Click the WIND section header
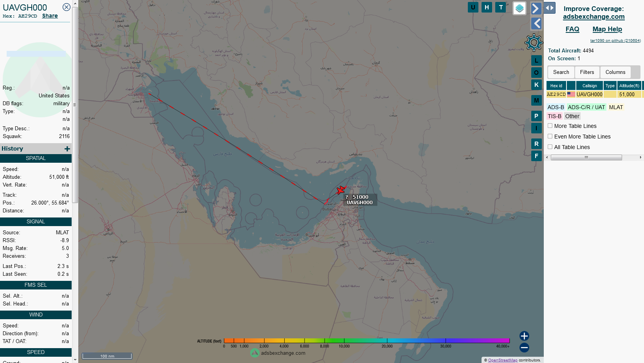Screen dimensions: 644x363 36,314
